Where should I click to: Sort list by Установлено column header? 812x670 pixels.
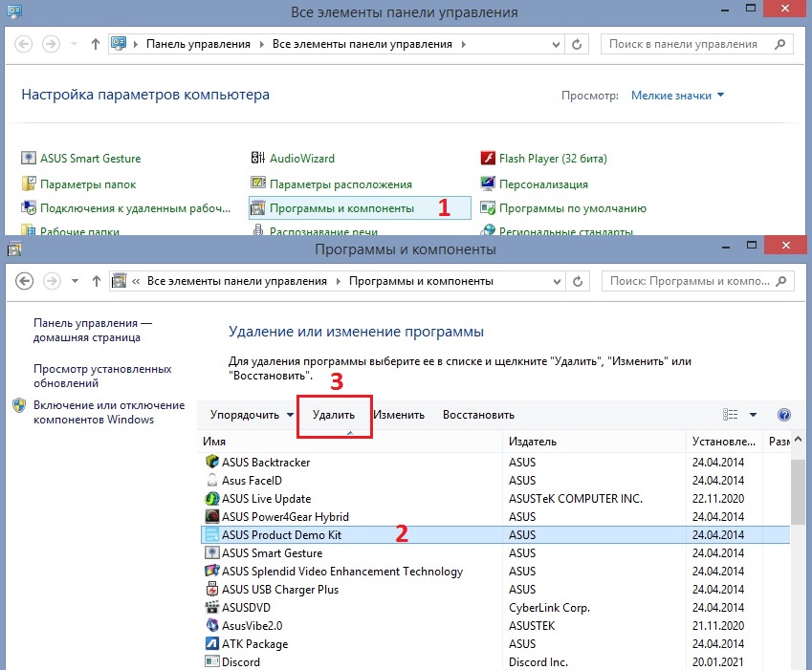(724, 442)
